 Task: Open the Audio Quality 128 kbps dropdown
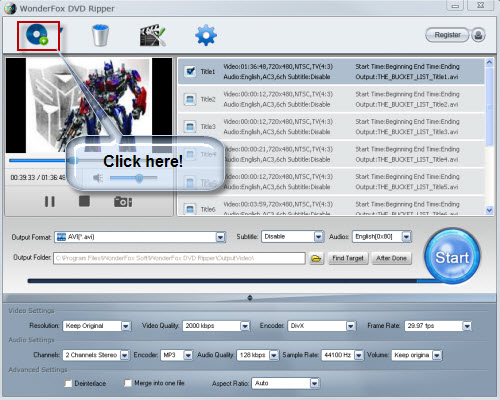pos(274,355)
